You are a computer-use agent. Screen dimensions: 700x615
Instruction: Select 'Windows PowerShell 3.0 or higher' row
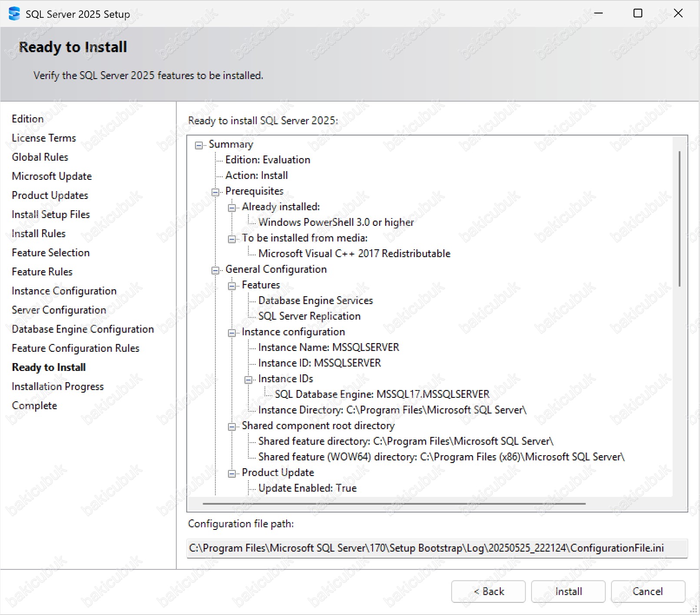pos(336,222)
